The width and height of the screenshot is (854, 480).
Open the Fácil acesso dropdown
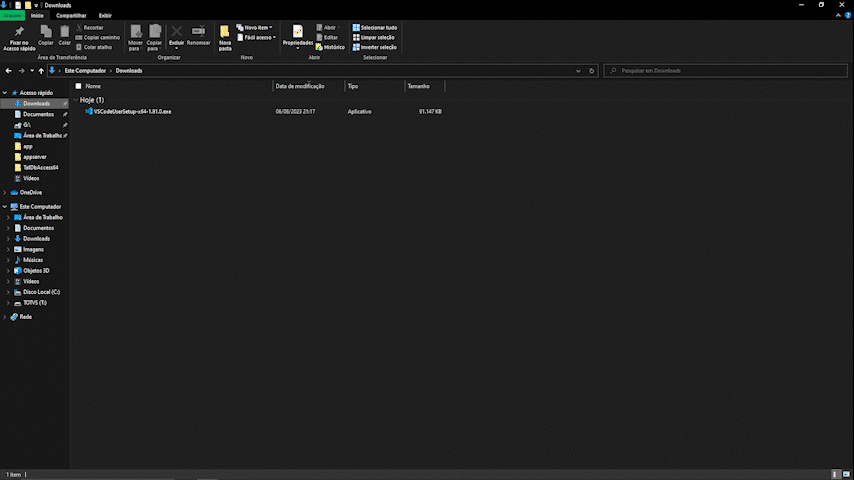[x=256, y=38]
